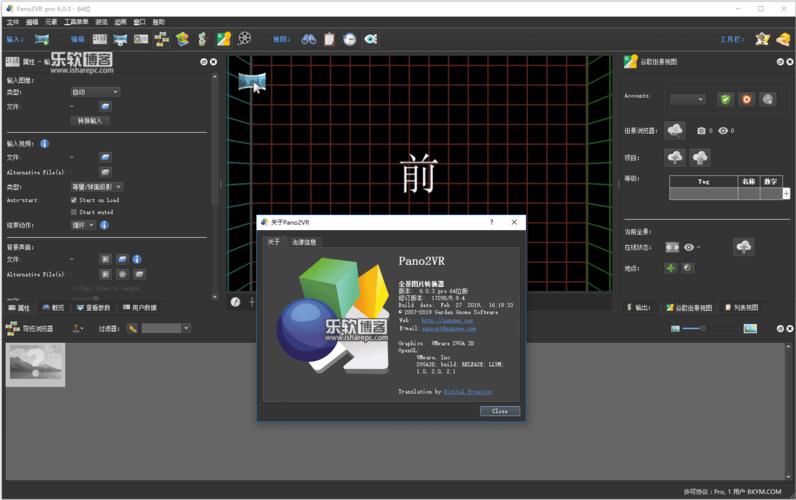The height and width of the screenshot is (500, 796).
Task: Click large thumbnail icon right of slider
Action: (750, 329)
